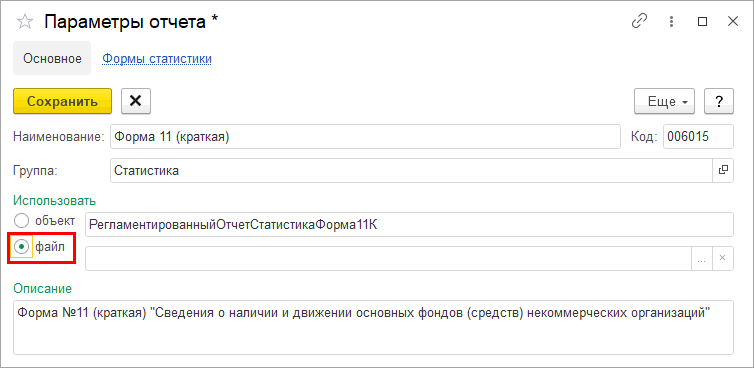This screenshot has height=368, width=754.
Task: Open Группа value with the square icon
Action: coord(723,170)
